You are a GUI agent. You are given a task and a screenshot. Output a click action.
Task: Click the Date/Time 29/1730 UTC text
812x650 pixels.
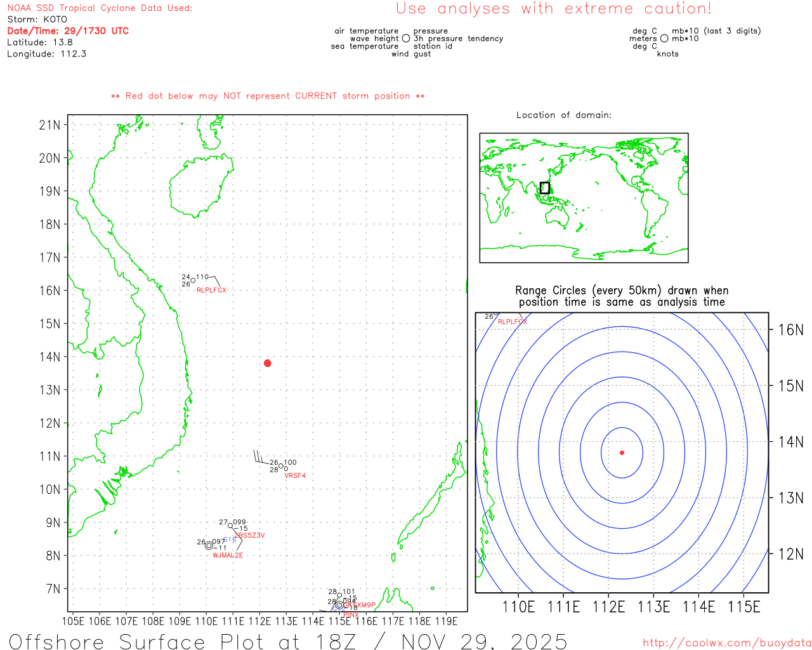click(68, 30)
